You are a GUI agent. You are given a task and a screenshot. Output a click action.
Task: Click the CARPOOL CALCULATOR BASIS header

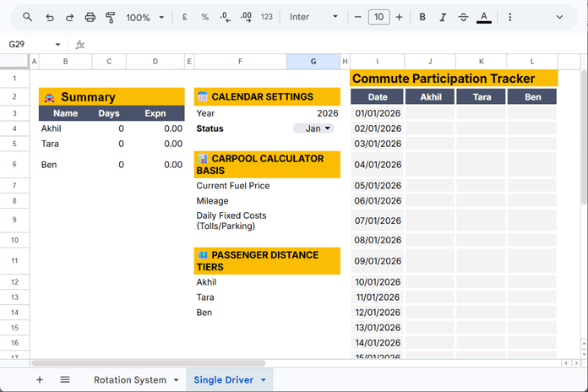click(x=267, y=164)
